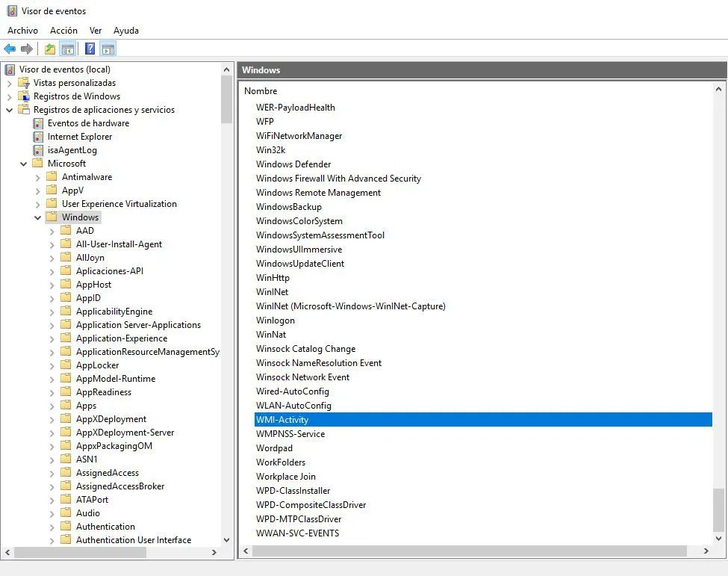
Task: Select WindowsUpdateClient in the list
Action: 300,264
